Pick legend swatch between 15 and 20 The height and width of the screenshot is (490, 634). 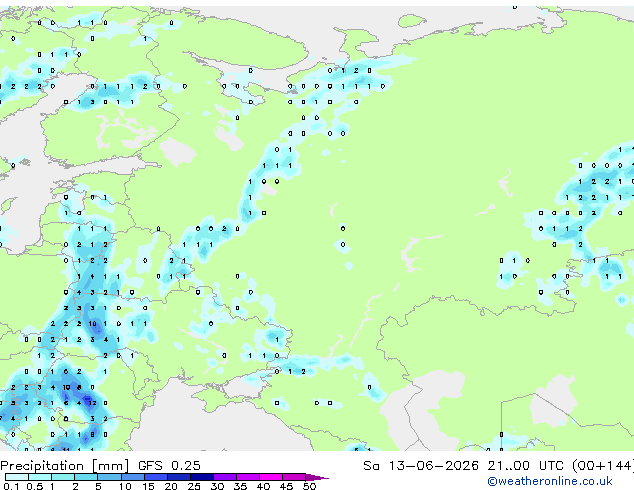point(156,477)
